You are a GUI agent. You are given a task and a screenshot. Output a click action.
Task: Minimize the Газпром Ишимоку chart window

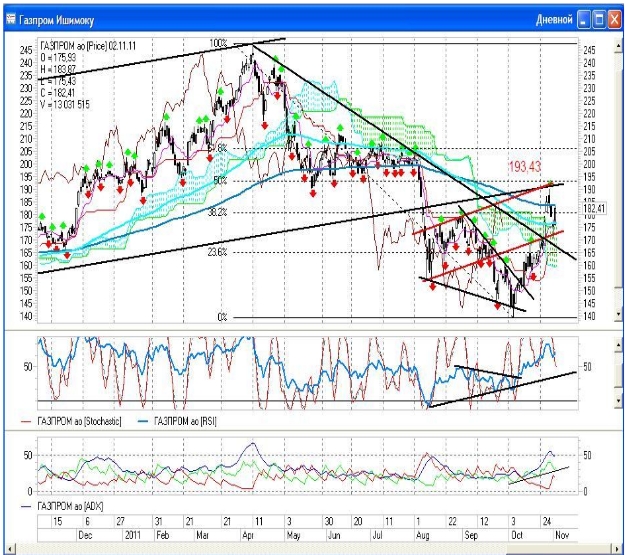pyautogui.click(x=583, y=20)
